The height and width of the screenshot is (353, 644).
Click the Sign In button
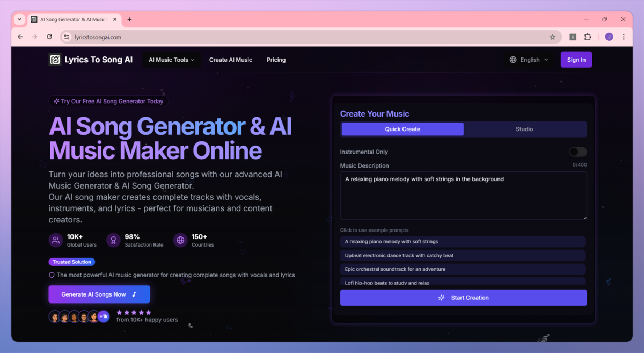(x=576, y=60)
